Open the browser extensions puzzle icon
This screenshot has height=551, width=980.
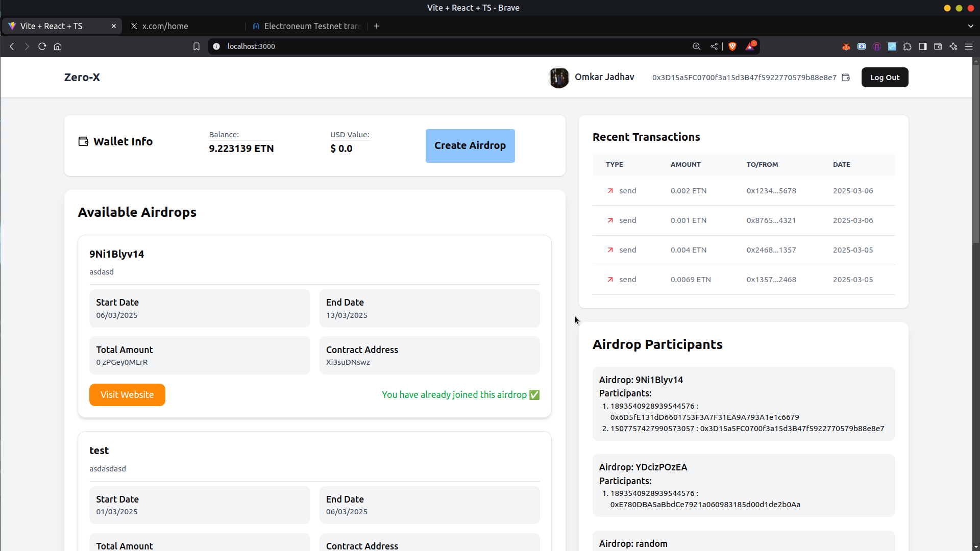pyautogui.click(x=907, y=46)
